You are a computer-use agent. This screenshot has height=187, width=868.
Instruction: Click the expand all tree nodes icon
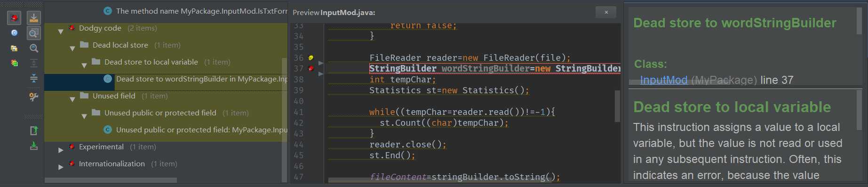[34, 63]
